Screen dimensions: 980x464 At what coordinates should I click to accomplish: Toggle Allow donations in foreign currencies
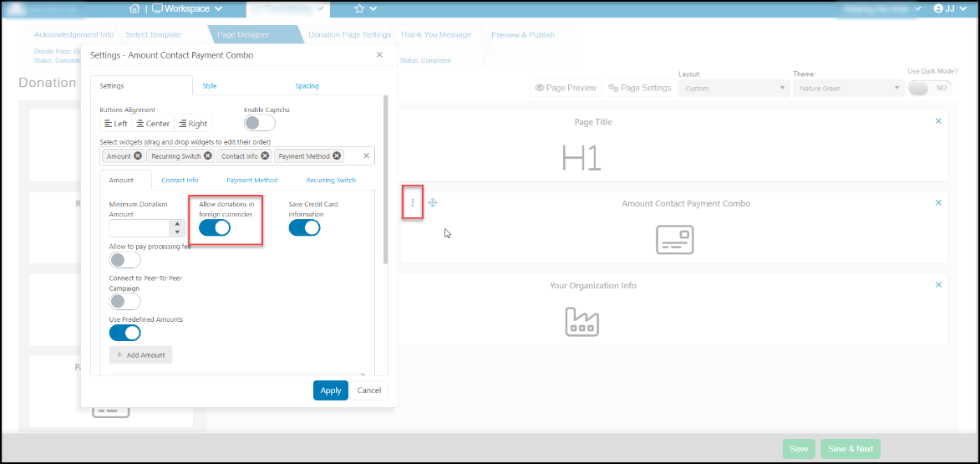(215, 228)
